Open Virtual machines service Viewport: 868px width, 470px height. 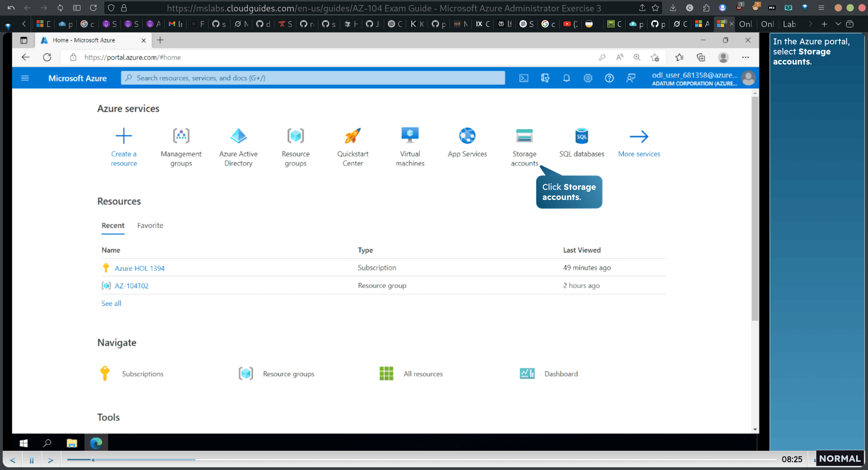[x=410, y=147]
